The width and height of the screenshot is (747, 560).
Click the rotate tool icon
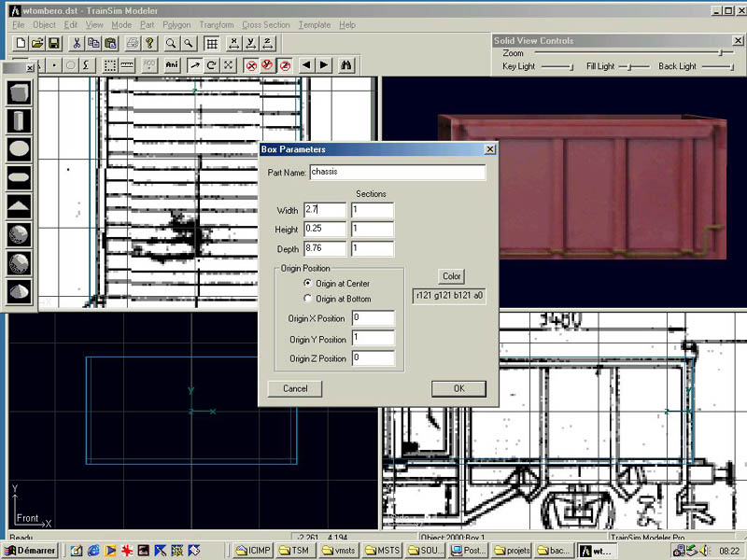click(211, 65)
